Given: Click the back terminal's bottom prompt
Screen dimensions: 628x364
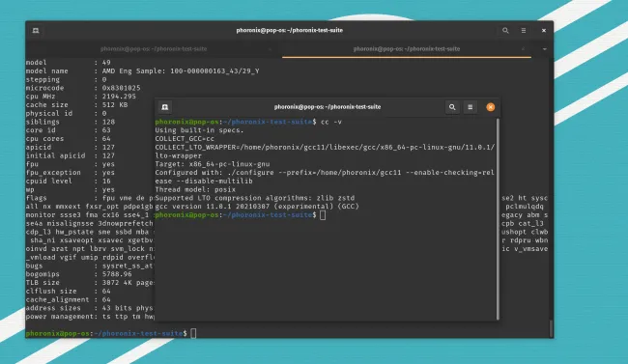Looking at the screenshot, I should (111, 333).
